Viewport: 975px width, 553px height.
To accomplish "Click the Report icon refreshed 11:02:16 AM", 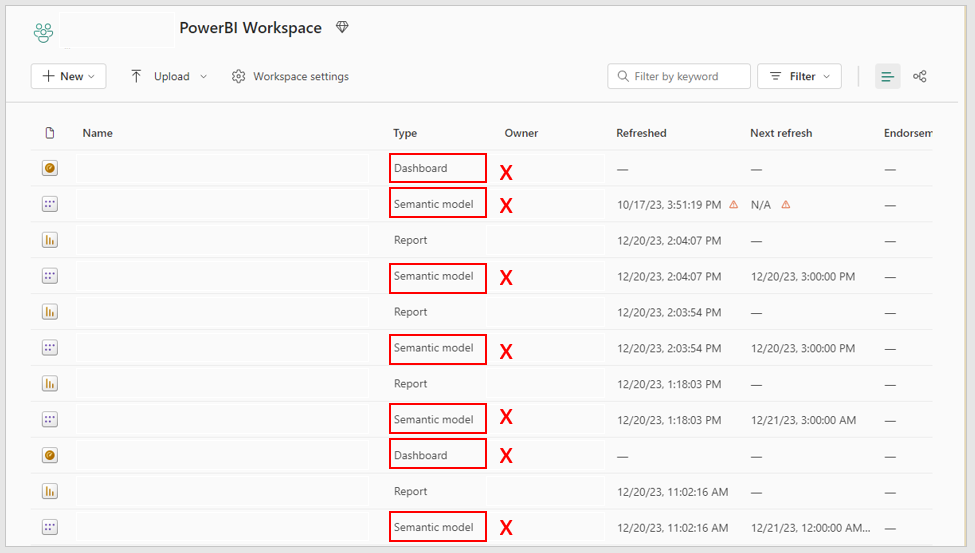I will (x=50, y=491).
